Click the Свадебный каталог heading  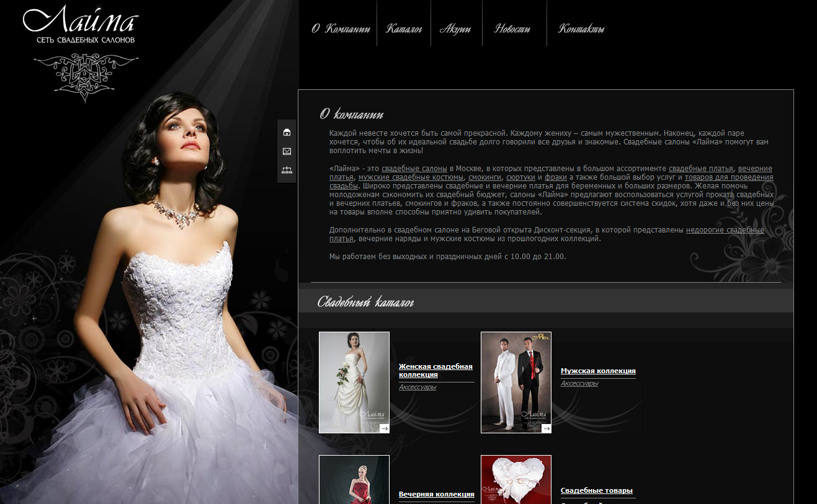[x=366, y=303]
